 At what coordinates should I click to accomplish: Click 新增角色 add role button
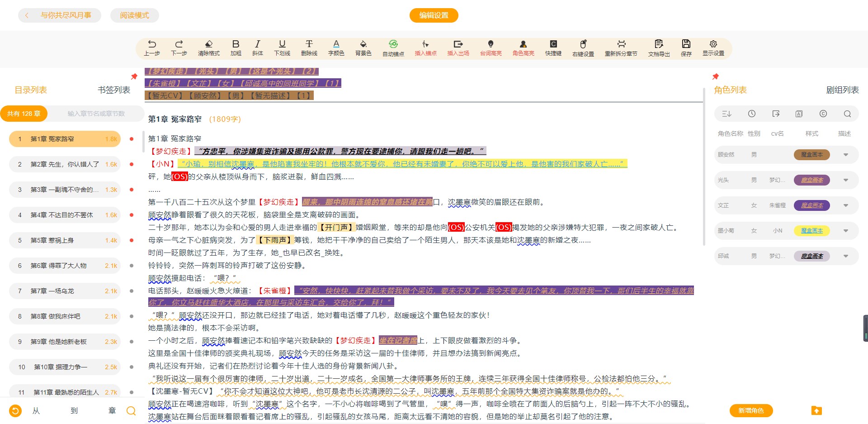point(751,410)
